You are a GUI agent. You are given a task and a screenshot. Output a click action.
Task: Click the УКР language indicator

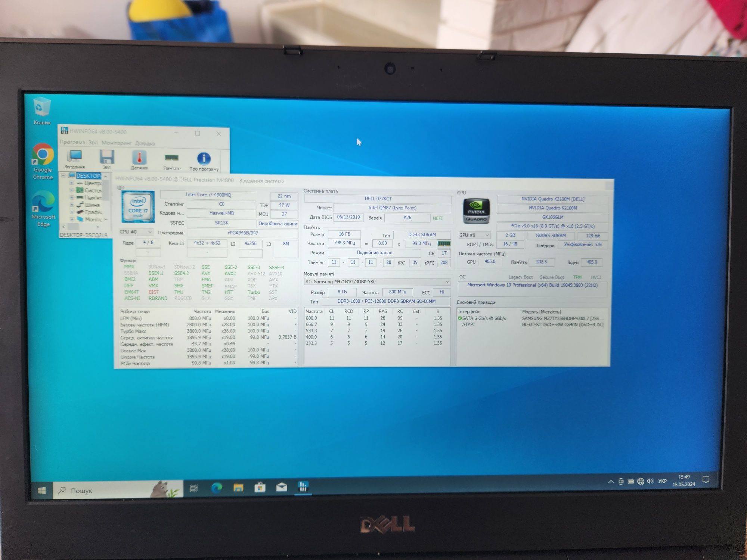point(662,481)
